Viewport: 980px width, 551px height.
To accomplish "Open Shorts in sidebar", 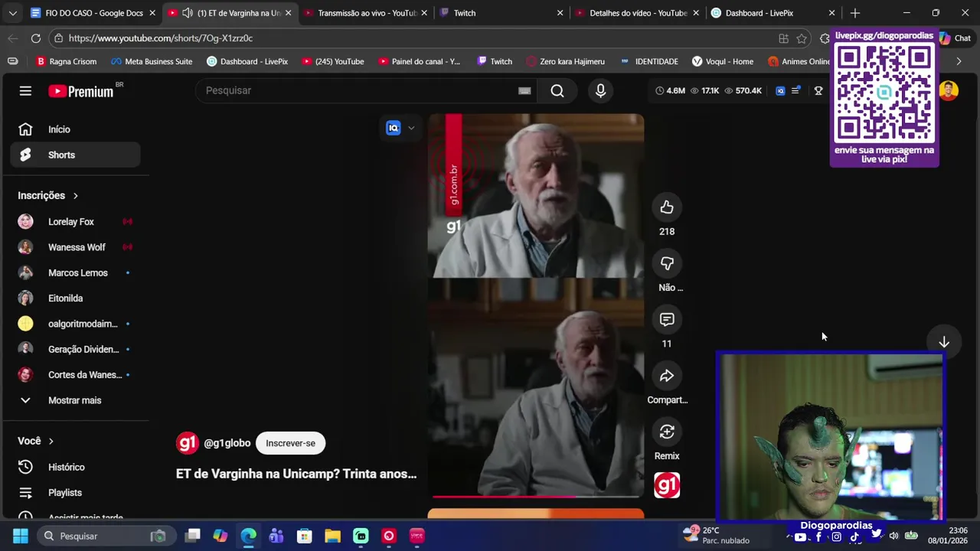I will (x=75, y=155).
